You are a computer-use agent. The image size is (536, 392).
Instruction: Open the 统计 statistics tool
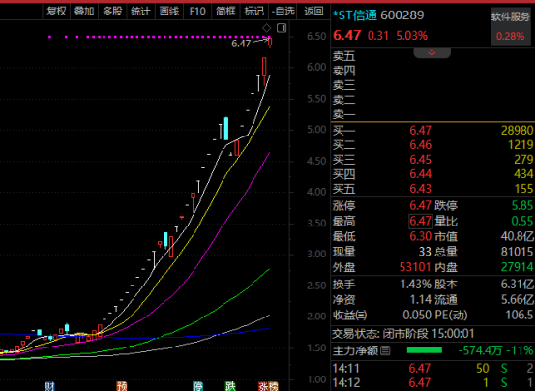click(140, 12)
